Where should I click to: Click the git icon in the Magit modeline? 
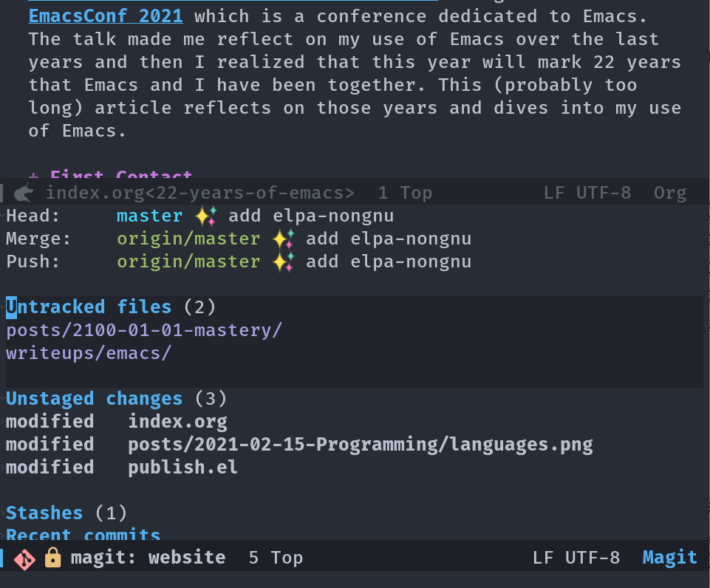24,558
